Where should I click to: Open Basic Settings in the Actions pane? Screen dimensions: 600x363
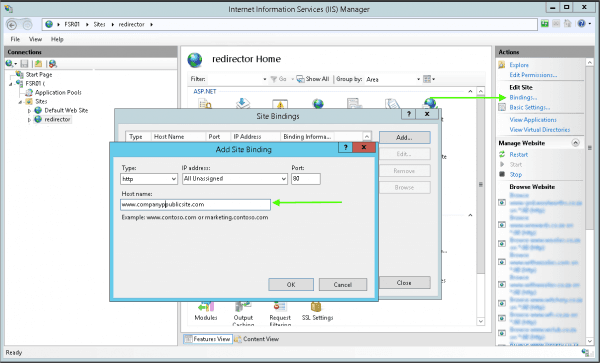tap(530, 107)
